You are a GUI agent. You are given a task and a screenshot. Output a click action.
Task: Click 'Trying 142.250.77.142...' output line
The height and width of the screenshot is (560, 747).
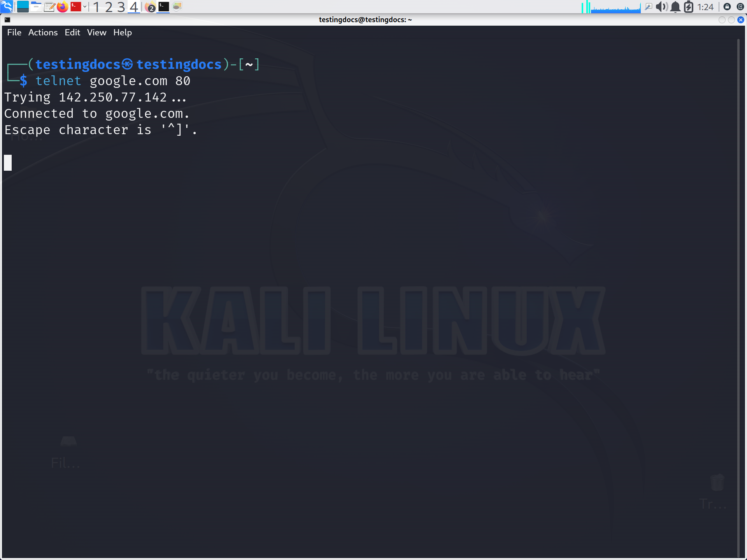(96, 97)
